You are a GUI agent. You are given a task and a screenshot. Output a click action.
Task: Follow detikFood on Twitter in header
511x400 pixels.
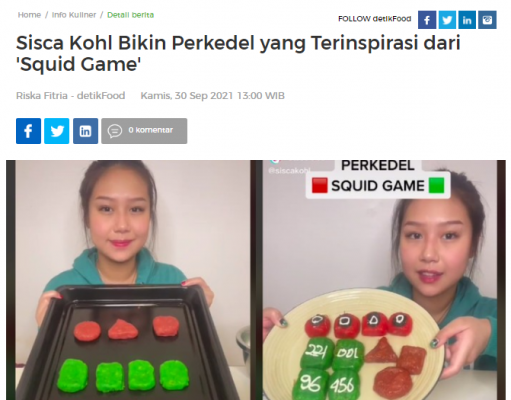[447, 20]
